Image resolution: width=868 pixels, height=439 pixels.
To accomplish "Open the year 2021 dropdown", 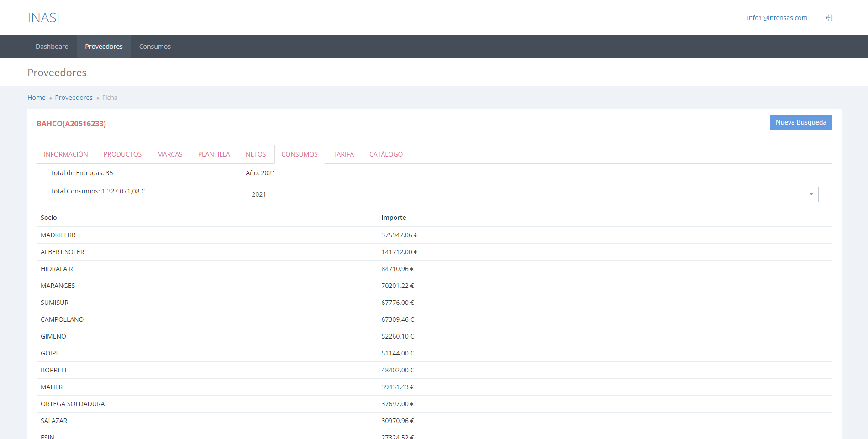I will [531, 194].
